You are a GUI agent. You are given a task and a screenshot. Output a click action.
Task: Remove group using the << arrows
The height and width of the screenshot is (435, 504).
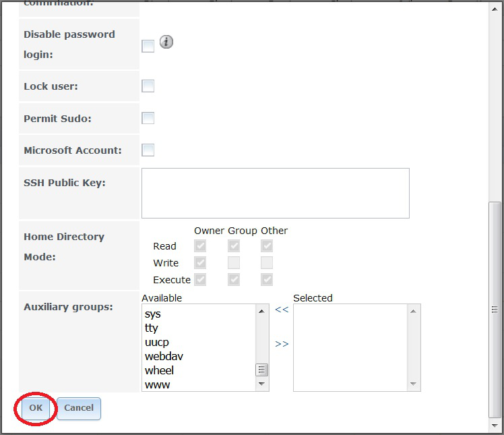click(282, 310)
